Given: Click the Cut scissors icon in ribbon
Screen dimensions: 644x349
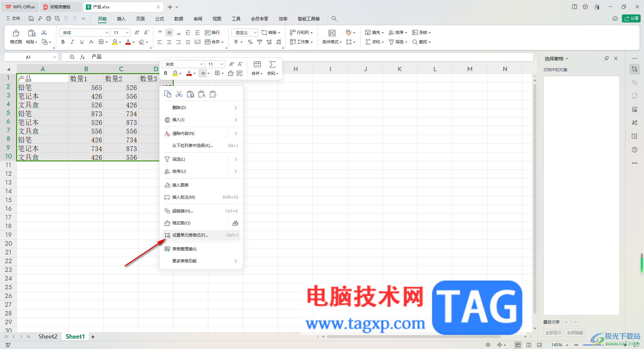Looking at the screenshot, I should coord(44,33).
